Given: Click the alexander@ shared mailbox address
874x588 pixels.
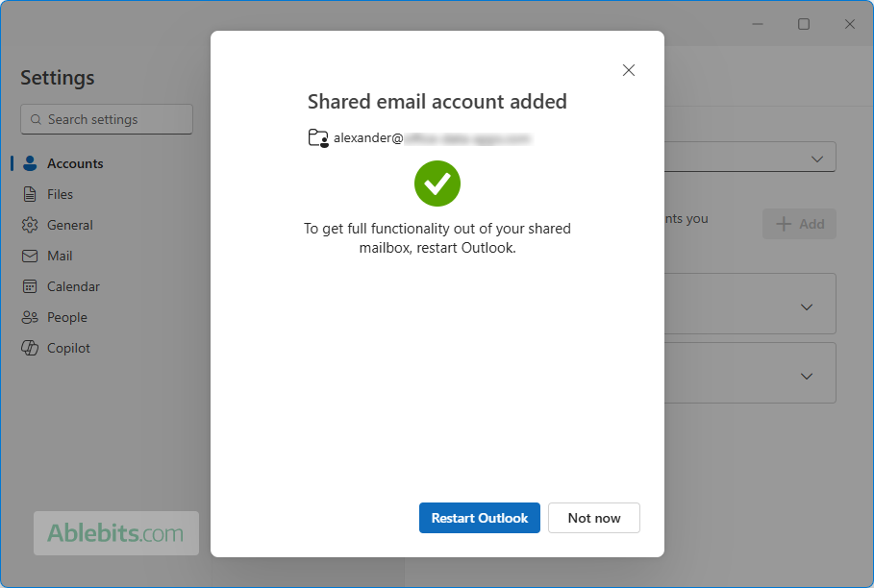Looking at the screenshot, I should coord(433,138).
